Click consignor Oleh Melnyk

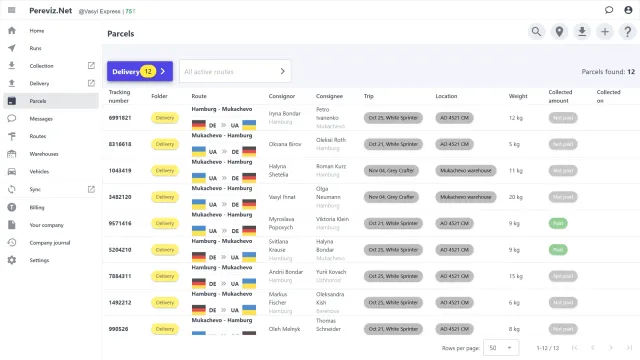click(284, 329)
